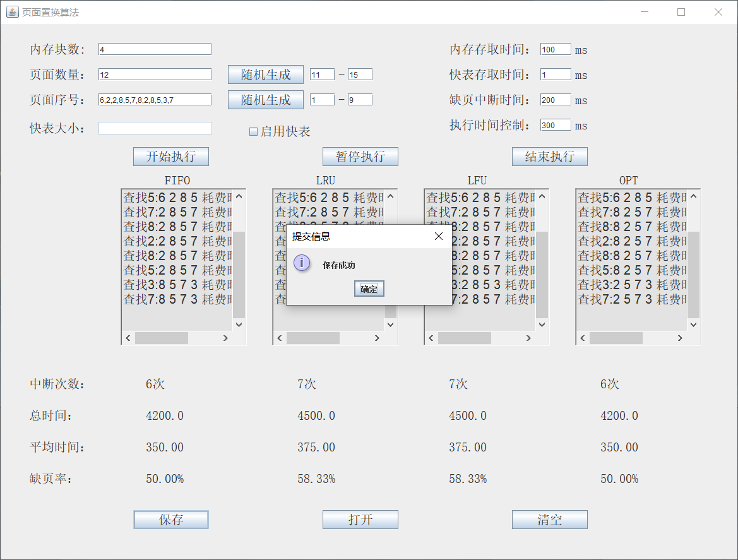This screenshot has width=738, height=560.
Task: Click 随机生成 next to 页面序号
Action: (x=265, y=100)
